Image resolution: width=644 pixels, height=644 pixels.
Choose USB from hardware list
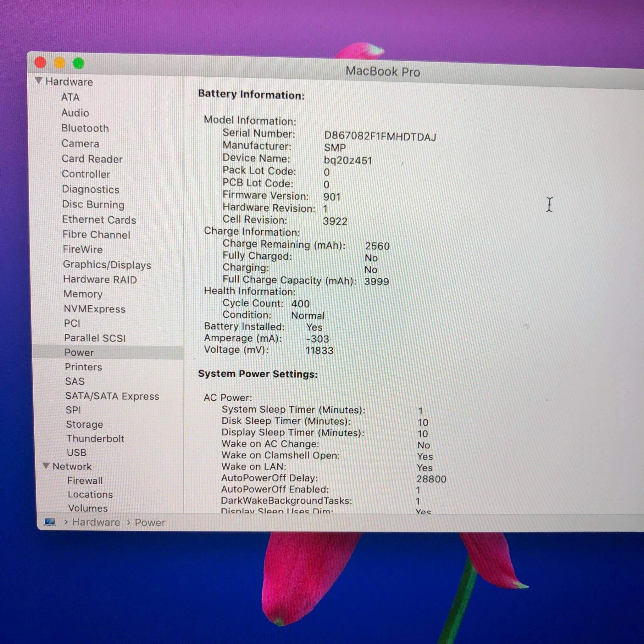pos(77,453)
